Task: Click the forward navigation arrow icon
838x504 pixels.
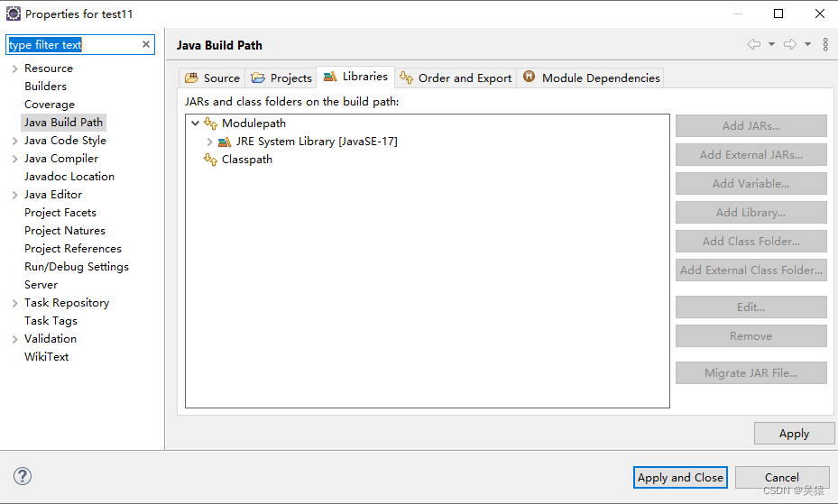Action: (790, 44)
